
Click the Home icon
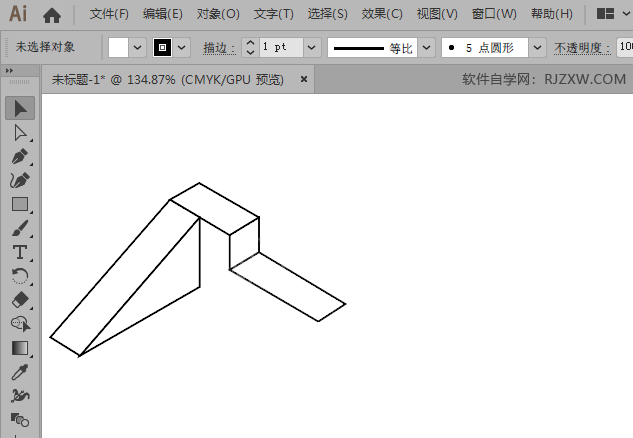[x=52, y=15]
